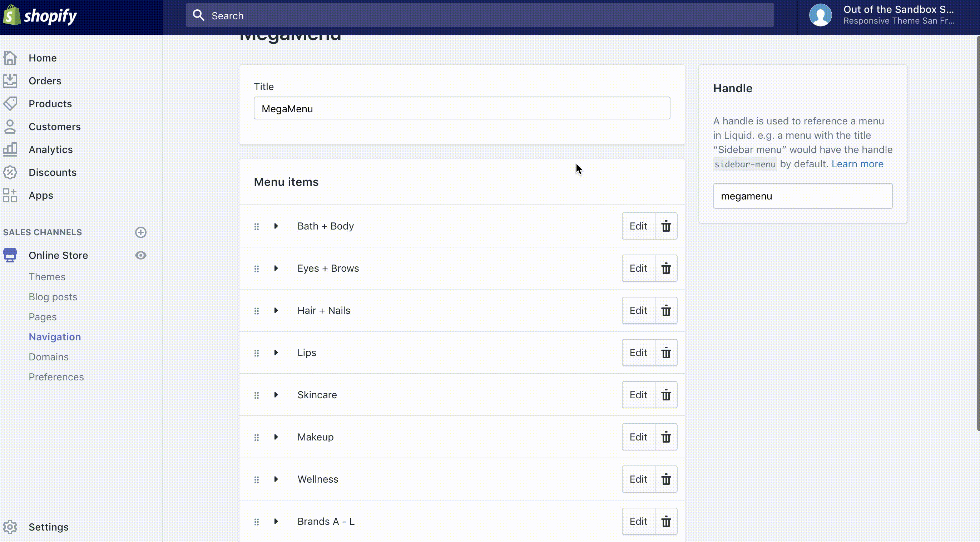
Task: Go to the Products section
Action: coord(50,104)
